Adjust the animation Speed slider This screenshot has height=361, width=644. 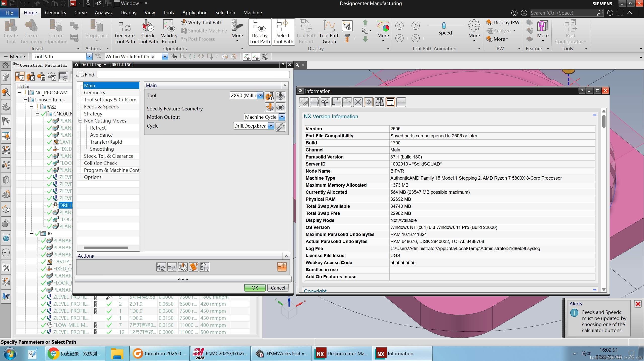[x=444, y=25]
